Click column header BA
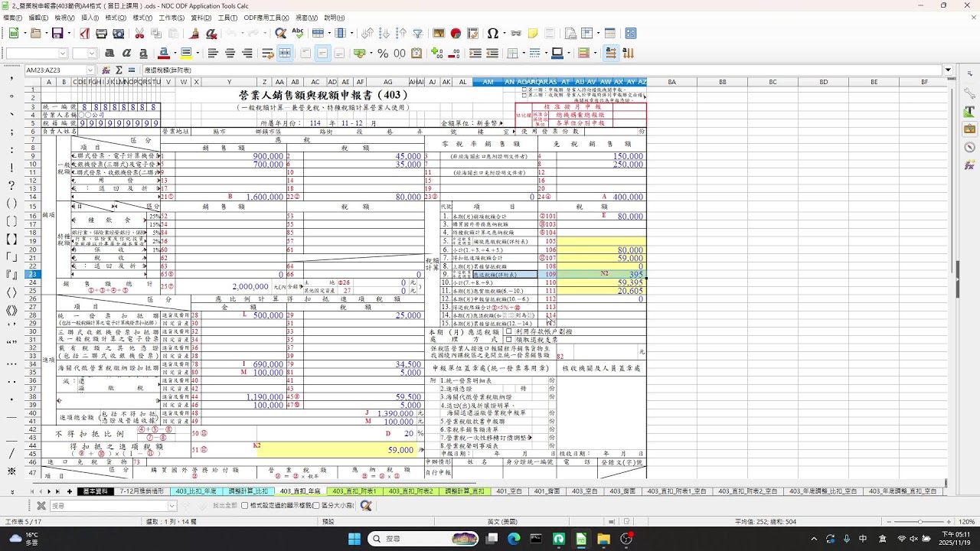The height and width of the screenshot is (551, 980). pyautogui.click(x=671, y=82)
